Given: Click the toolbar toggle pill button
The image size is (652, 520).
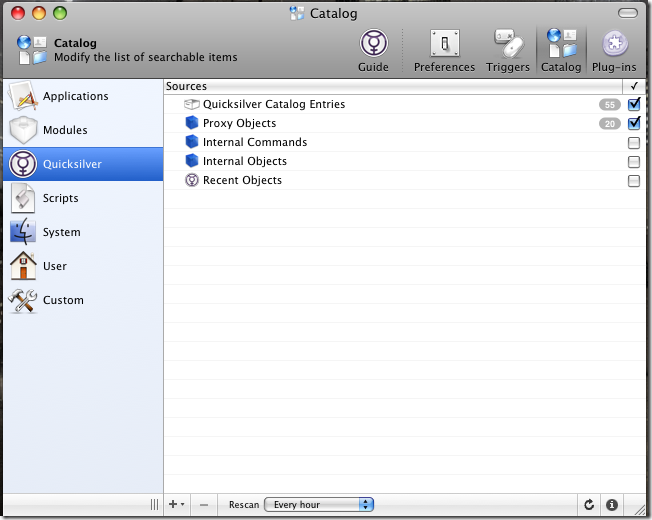Looking at the screenshot, I should click(x=627, y=13).
